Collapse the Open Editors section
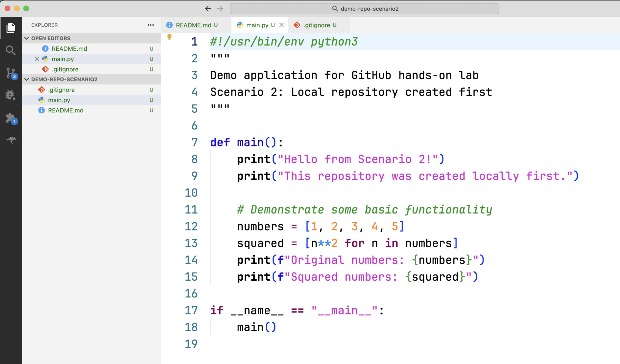 tap(27, 38)
